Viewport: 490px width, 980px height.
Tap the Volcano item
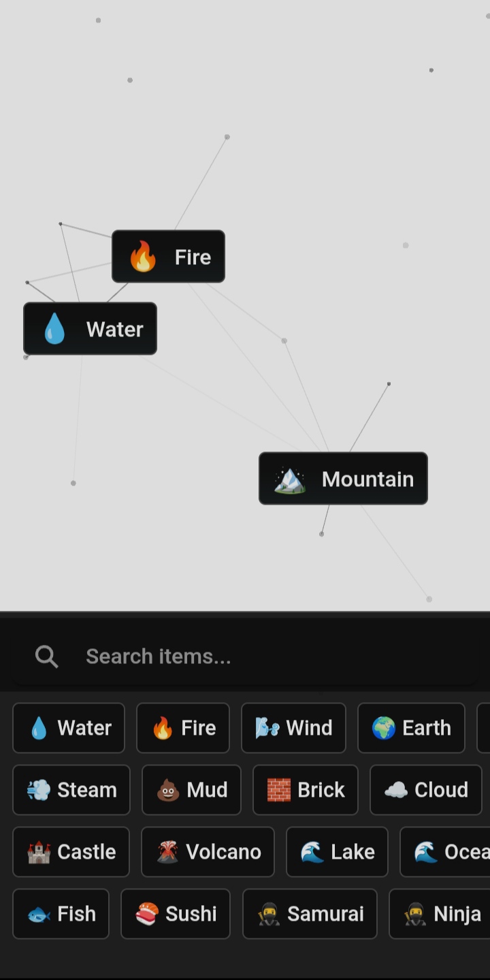click(x=208, y=852)
